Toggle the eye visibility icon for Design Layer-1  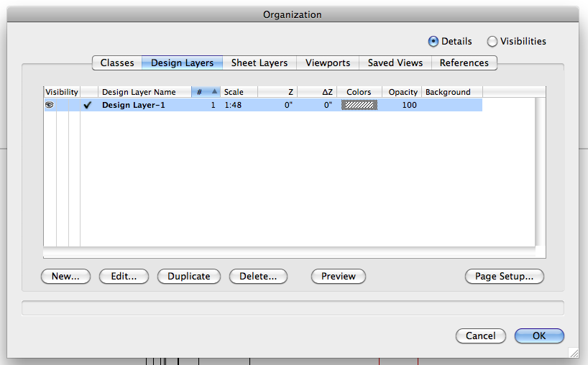tap(50, 105)
